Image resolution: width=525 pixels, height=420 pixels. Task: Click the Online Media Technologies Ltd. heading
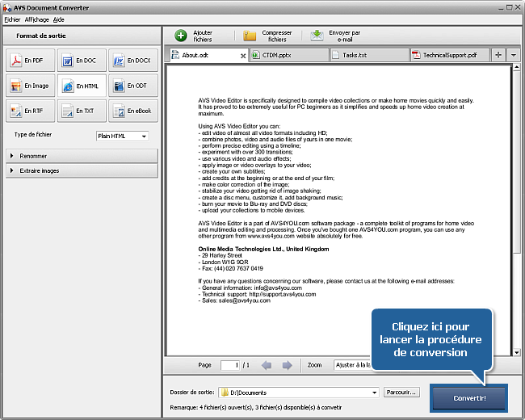tap(263, 250)
